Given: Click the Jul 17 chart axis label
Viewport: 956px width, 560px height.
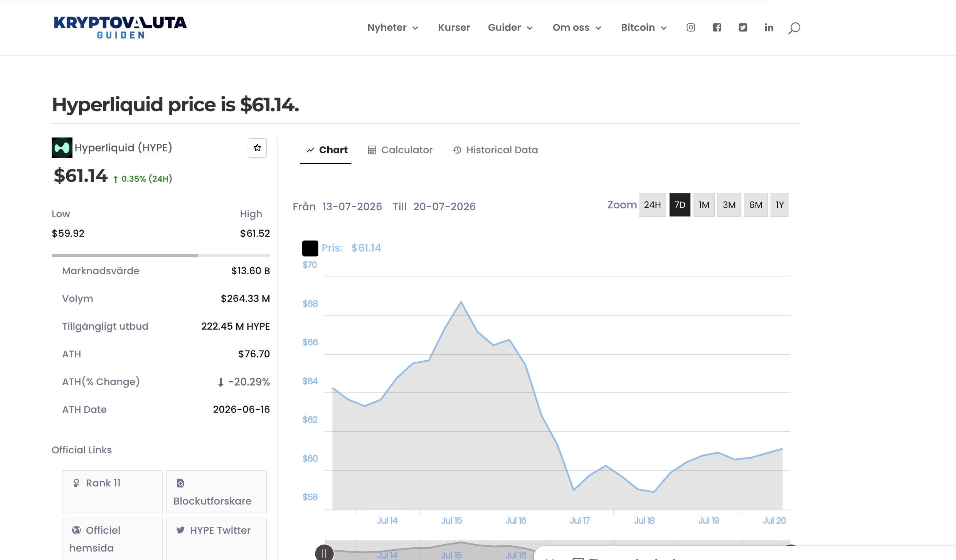Looking at the screenshot, I should click(x=580, y=520).
